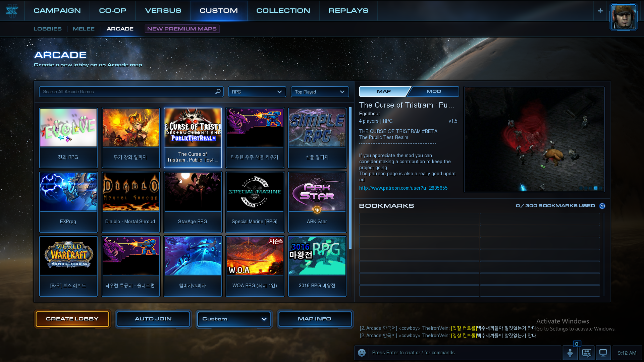This screenshot has height=362, width=644.
Task: Select the 무기 강화 알피지 game card
Action: (131, 138)
